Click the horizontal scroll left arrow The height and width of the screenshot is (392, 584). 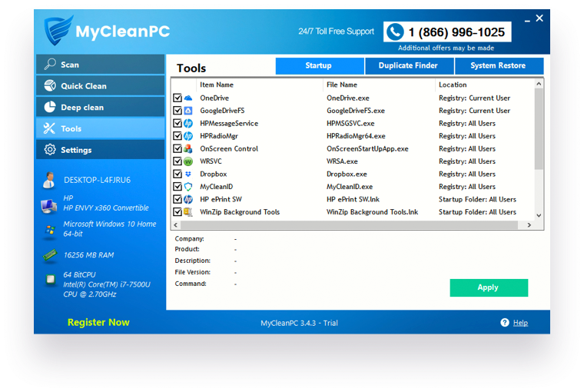(x=176, y=225)
